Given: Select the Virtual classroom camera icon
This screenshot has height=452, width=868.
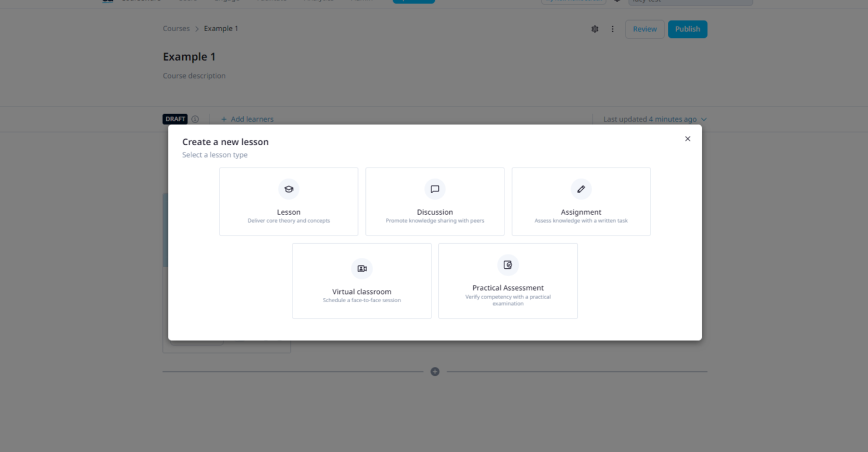Looking at the screenshot, I should coord(362,269).
